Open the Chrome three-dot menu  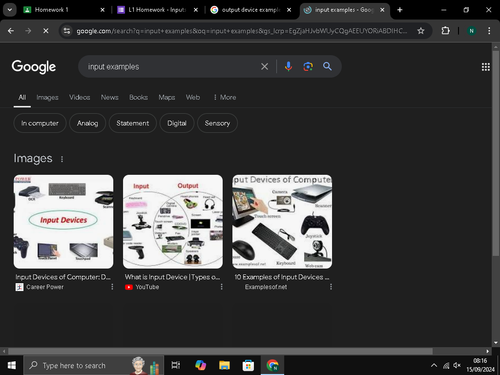(x=489, y=31)
